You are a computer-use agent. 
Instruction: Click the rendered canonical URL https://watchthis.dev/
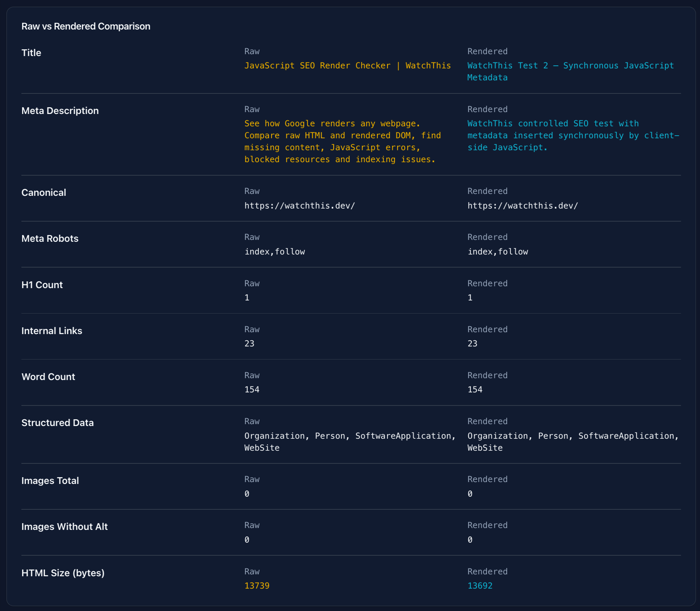(x=523, y=206)
